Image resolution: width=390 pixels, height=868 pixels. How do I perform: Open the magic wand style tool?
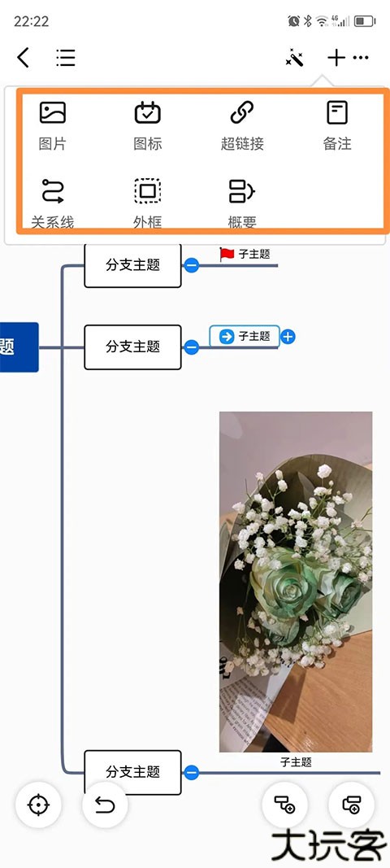[x=294, y=58]
